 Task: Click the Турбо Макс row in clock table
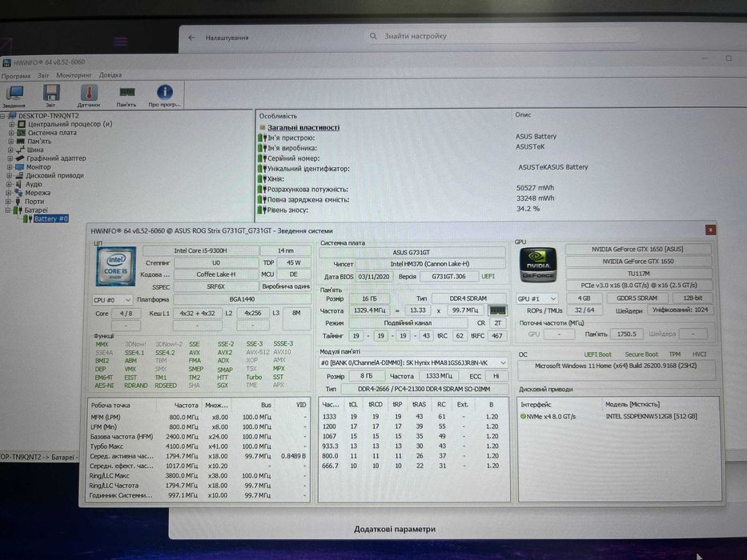click(x=199, y=446)
